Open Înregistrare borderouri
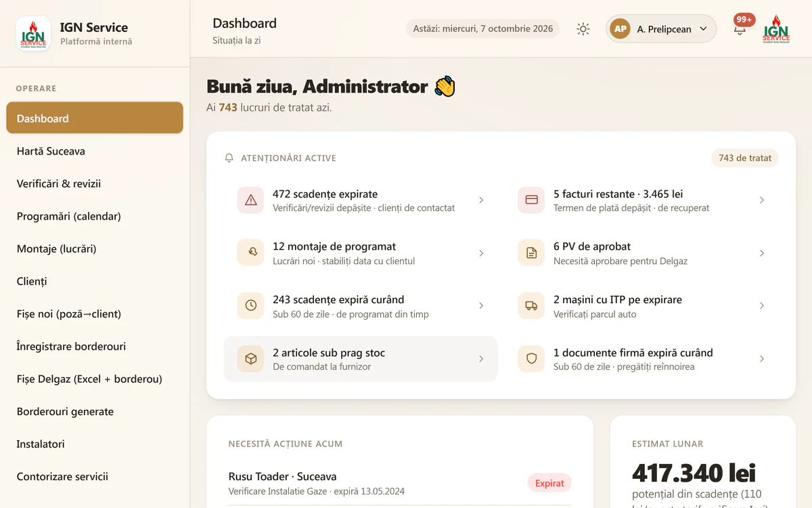 pos(95,346)
